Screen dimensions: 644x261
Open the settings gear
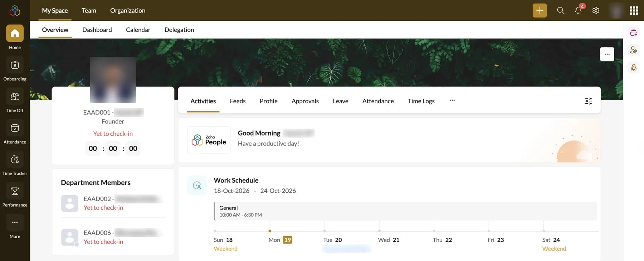click(596, 10)
